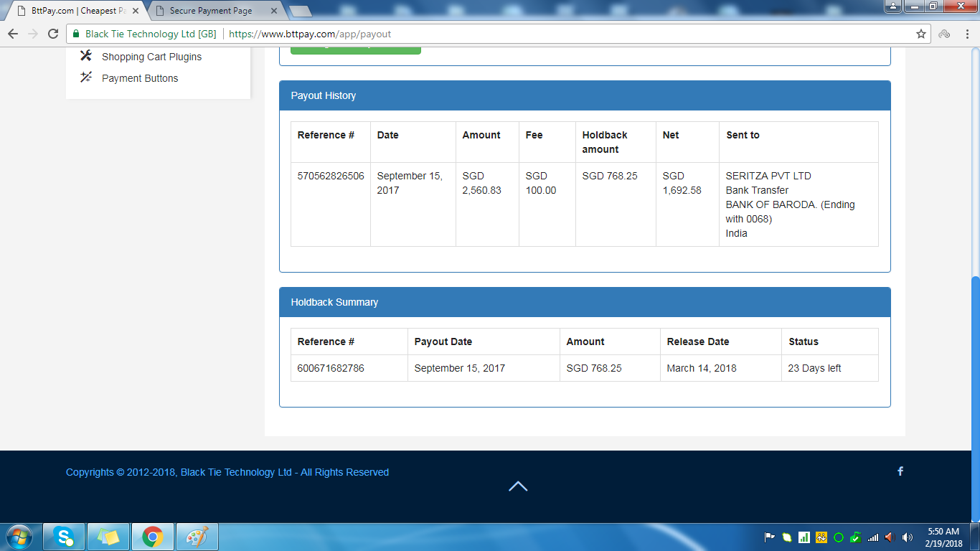The width and height of the screenshot is (980, 551).
Task: Click the green padlock security icon
Action: [76, 34]
